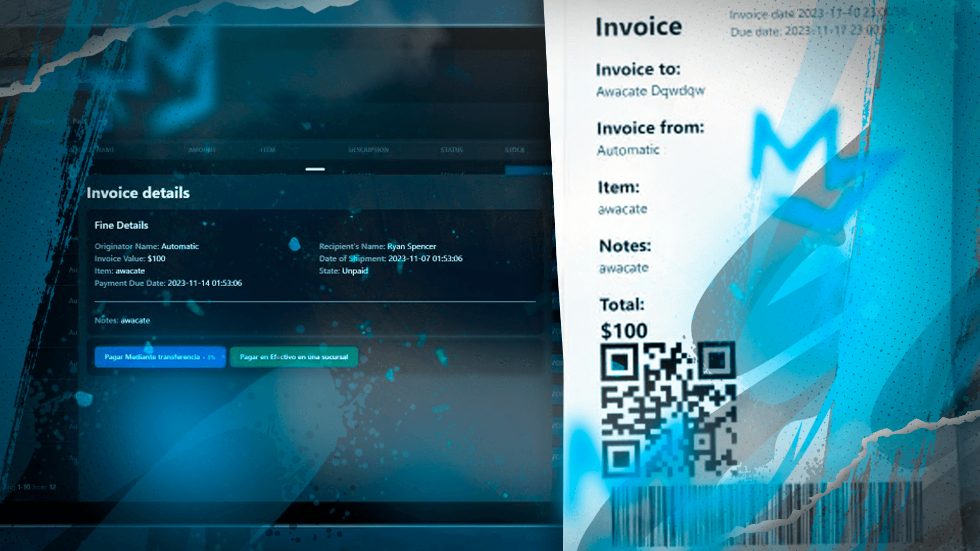
Task: Click 'awacate' under the receipt's Notes label
Action: (x=624, y=268)
